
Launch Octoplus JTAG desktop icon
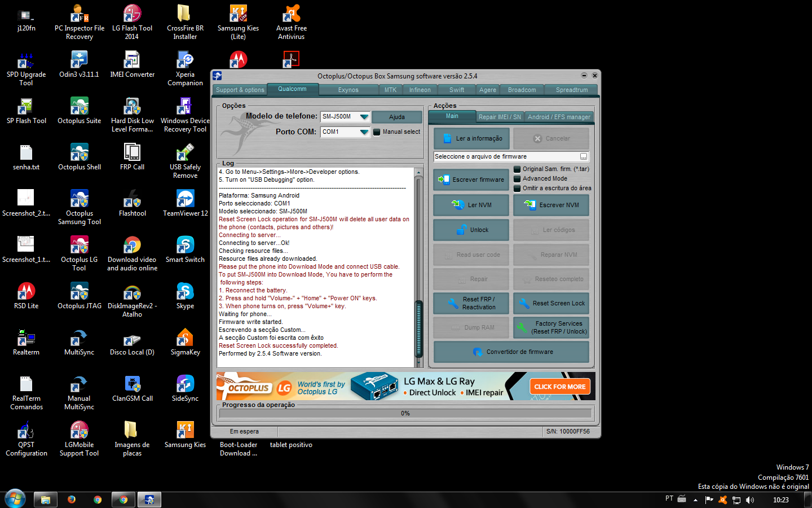pyautogui.click(x=79, y=296)
